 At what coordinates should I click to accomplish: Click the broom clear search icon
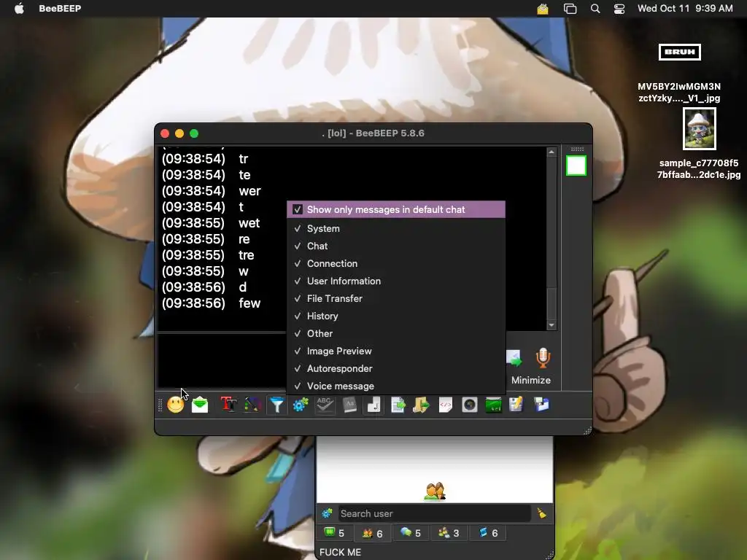coord(542,513)
